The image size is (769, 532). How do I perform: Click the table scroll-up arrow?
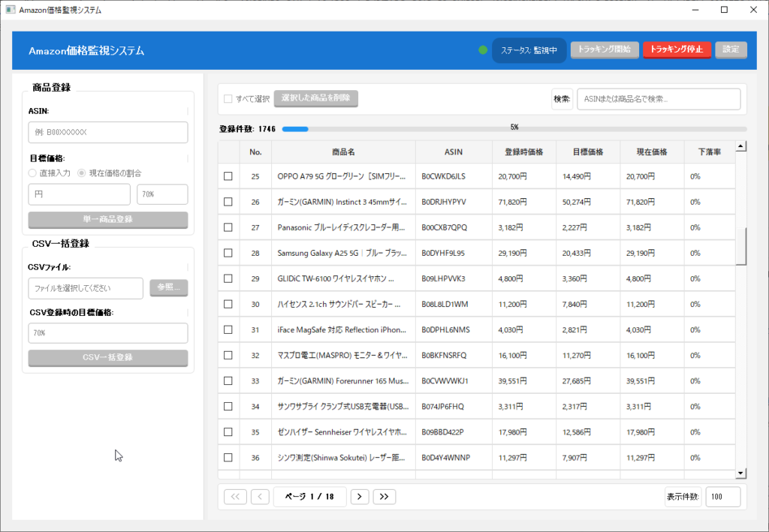click(x=740, y=147)
